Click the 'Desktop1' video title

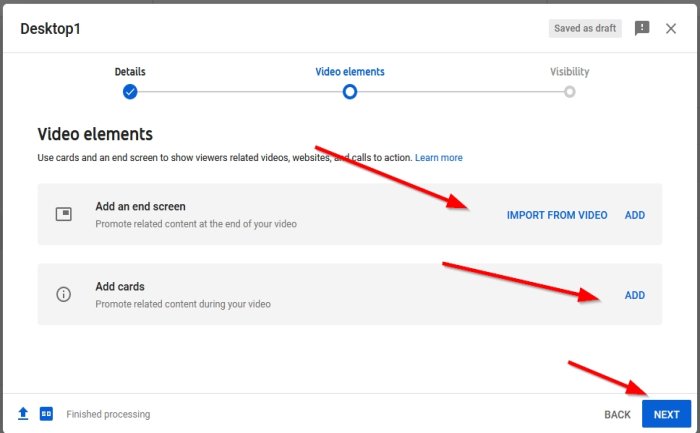pyautogui.click(x=50, y=29)
